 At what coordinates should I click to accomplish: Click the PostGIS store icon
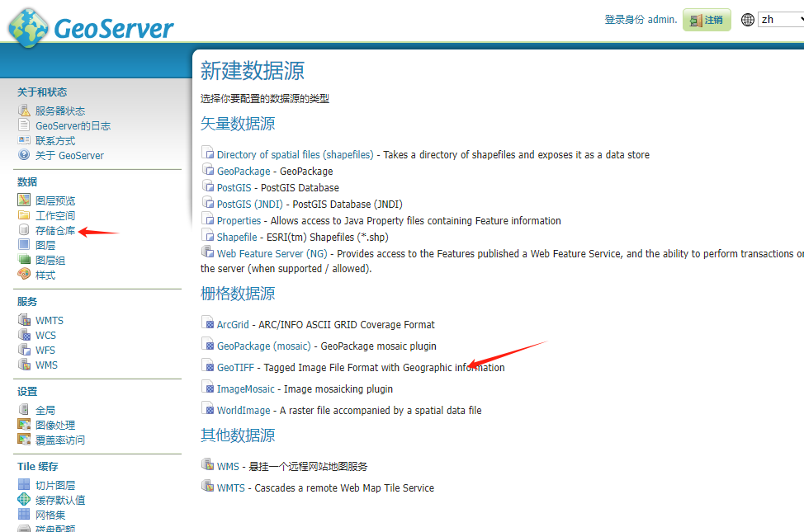[x=208, y=186]
